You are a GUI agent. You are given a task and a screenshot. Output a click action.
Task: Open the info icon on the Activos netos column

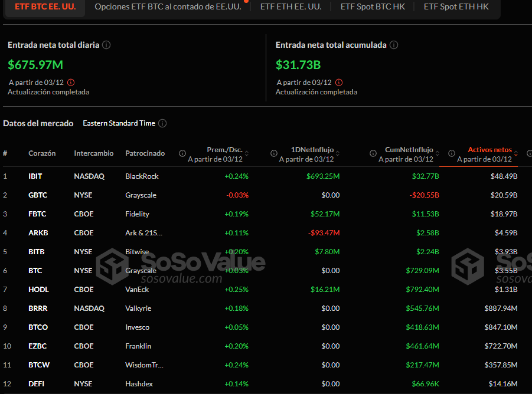tap(451, 153)
